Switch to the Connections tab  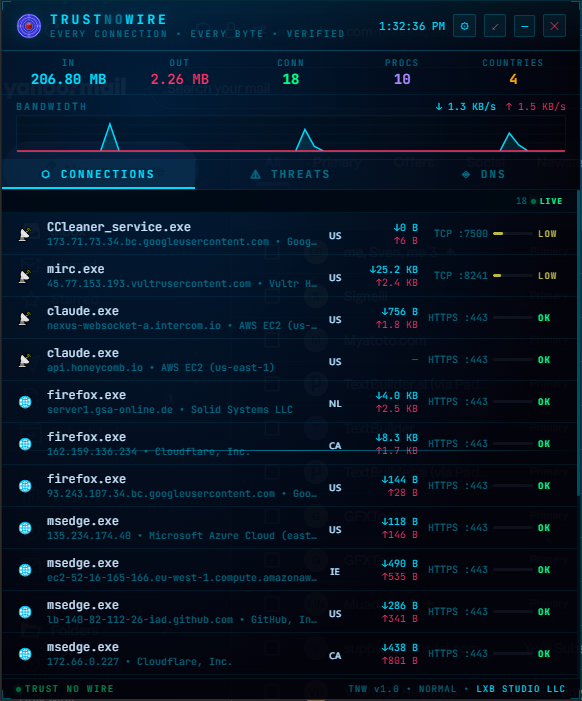click(x=98, y=174)
